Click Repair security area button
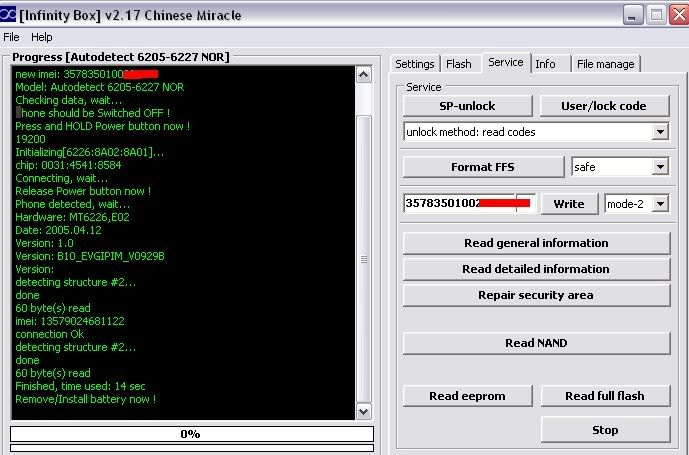689x455 pixels. (x=537, y=295)
